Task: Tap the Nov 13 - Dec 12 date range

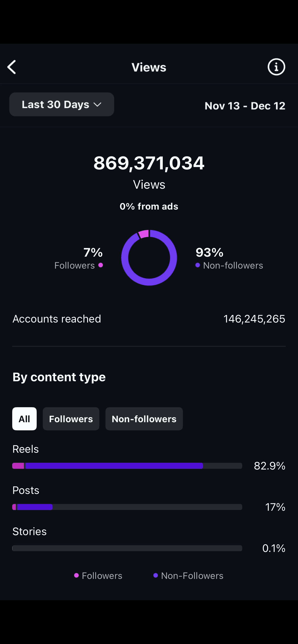Action: [245, 106]
